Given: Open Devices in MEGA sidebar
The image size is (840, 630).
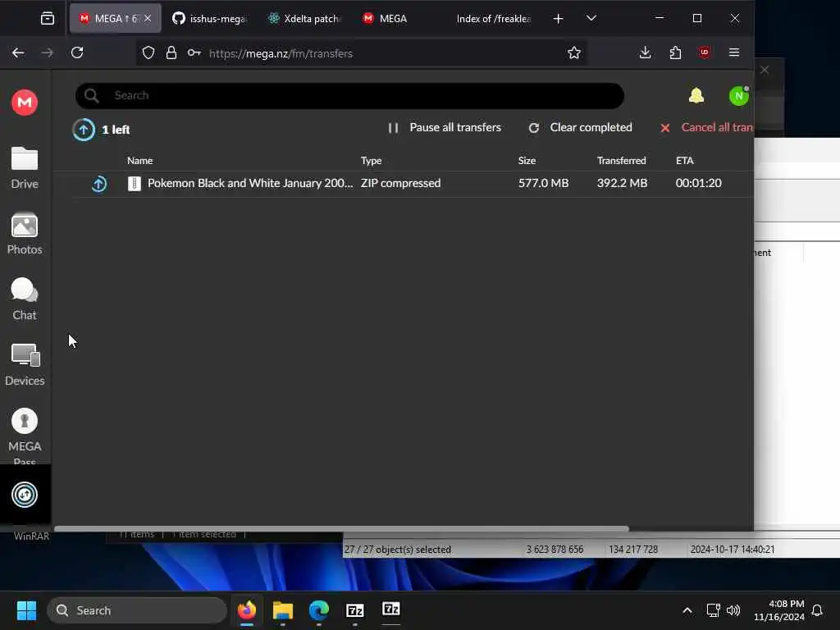Looking at the screenshot, I should point(25,365).
